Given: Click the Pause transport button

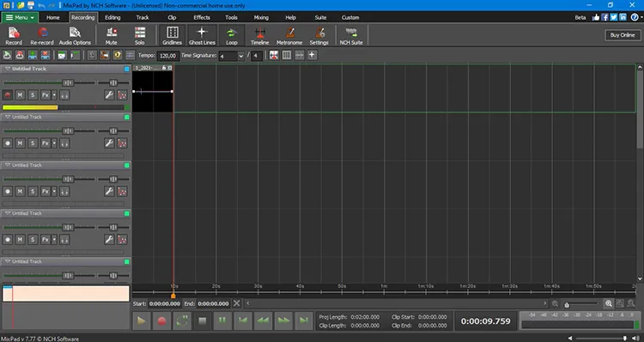Looking at the screenshot, I should [x=222, y=321].
